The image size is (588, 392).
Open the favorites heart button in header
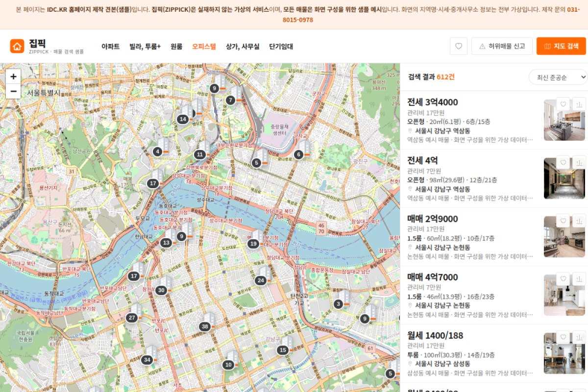[x=458, y=46]
